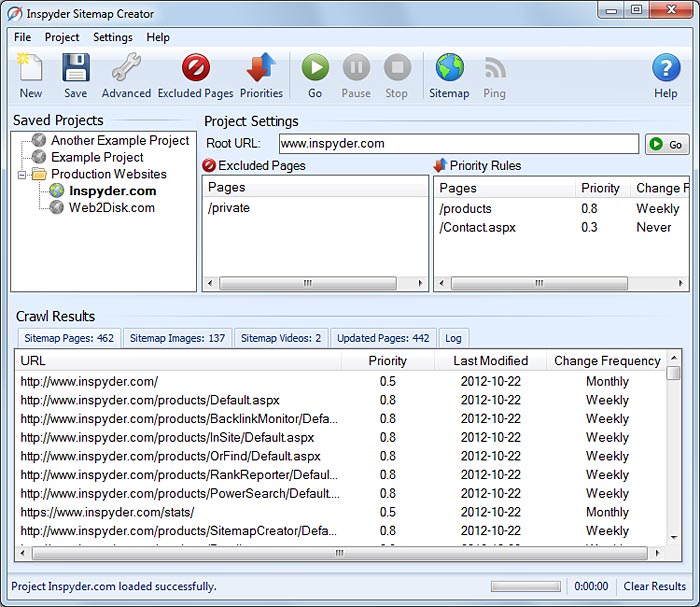The height and width of the screenshot is (607, 700).
Task: Click Excluded Pages horizontal scrollbar thumb
Action: click(308, 283)
